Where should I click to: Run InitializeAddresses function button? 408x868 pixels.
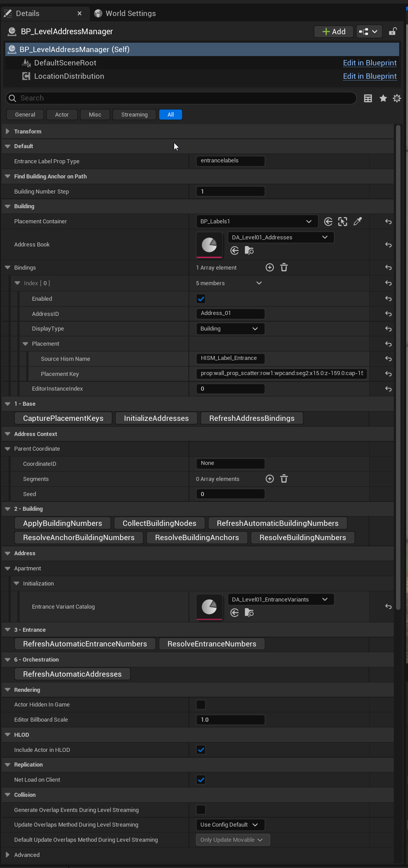[156, 418]
